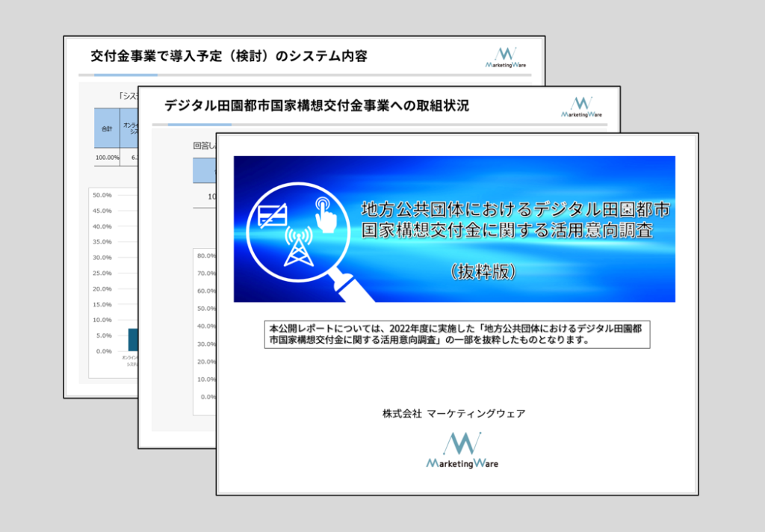Click the dark blue bar in back slide chart

[133, 340]
